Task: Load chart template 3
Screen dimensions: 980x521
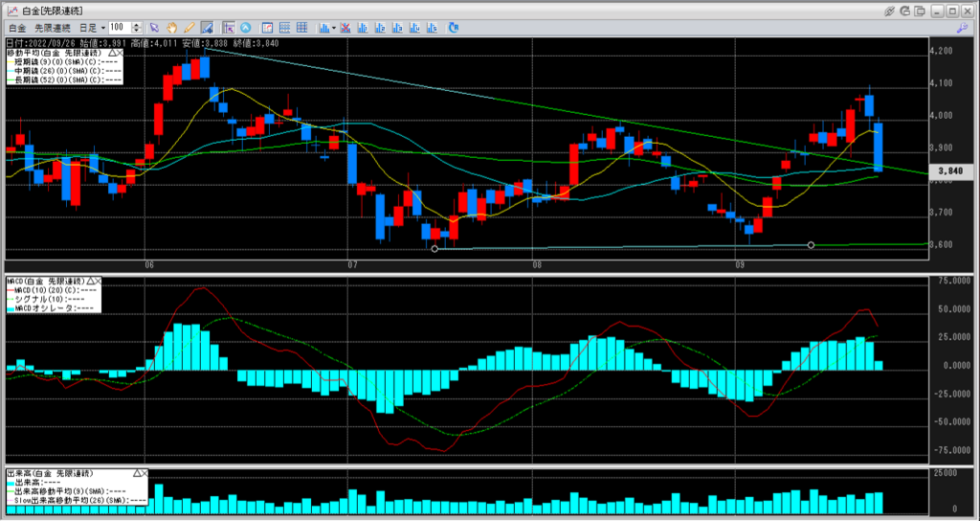Action: (397, 28)
